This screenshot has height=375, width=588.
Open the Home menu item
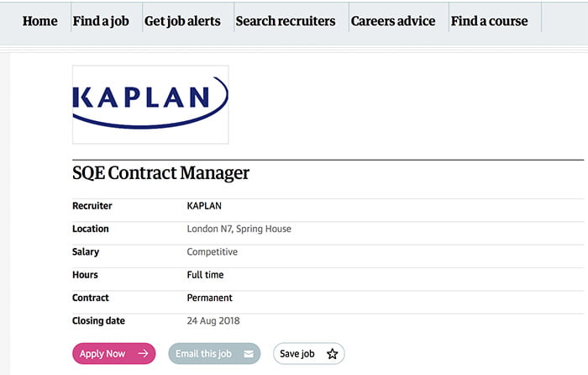(x=40, y=21)
